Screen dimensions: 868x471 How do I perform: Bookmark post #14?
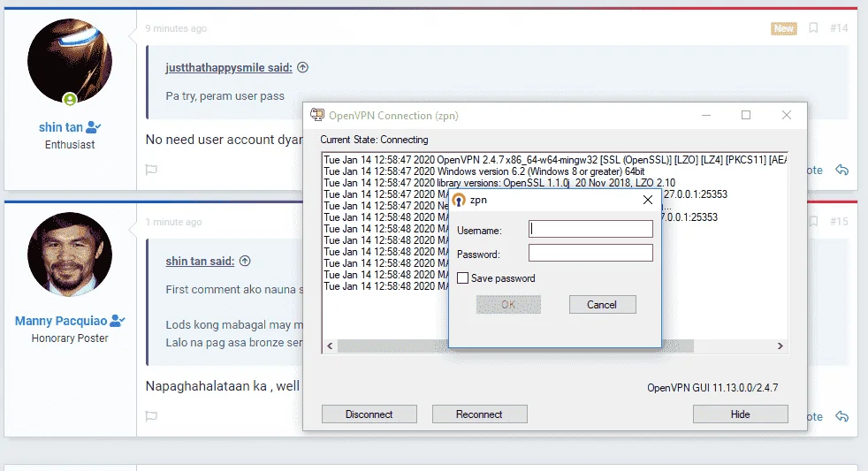pos(814,27)
